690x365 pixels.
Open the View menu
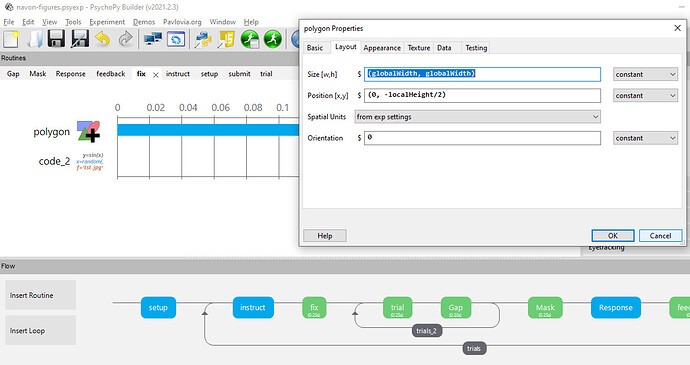coord(49,22)
